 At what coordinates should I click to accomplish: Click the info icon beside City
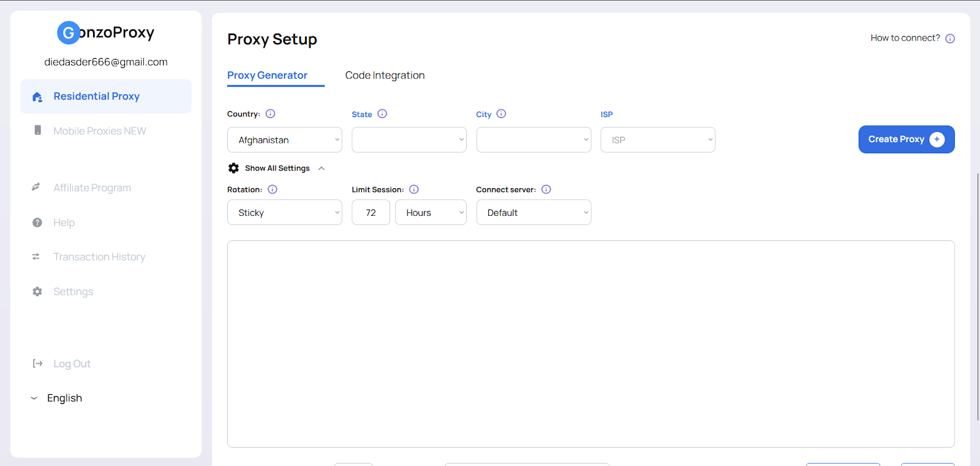501,113
